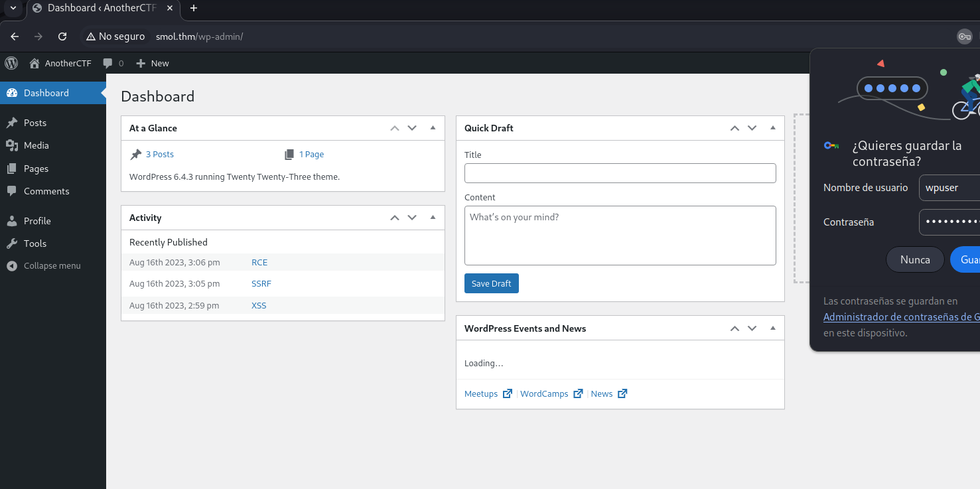Screen dimensions: 980x489
Task: Collapse the admin sidebar menu
Action: pos(52,265)
